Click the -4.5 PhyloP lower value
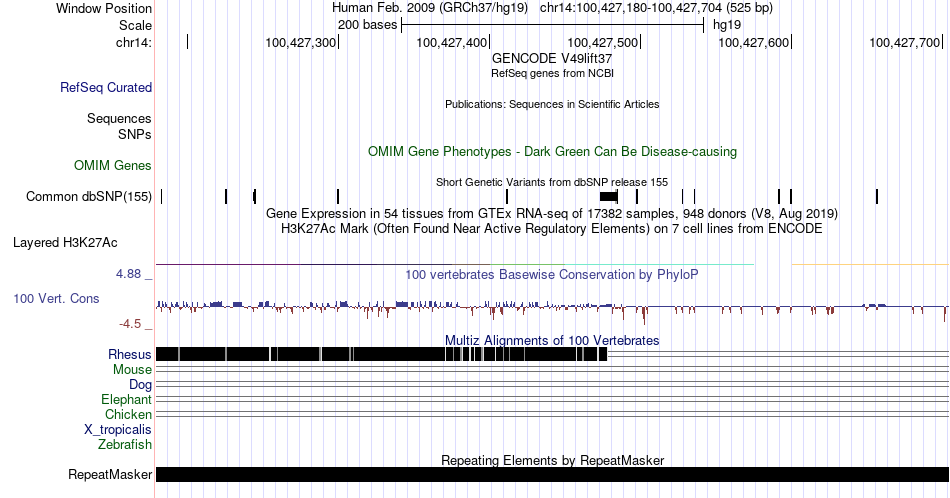 130,324
